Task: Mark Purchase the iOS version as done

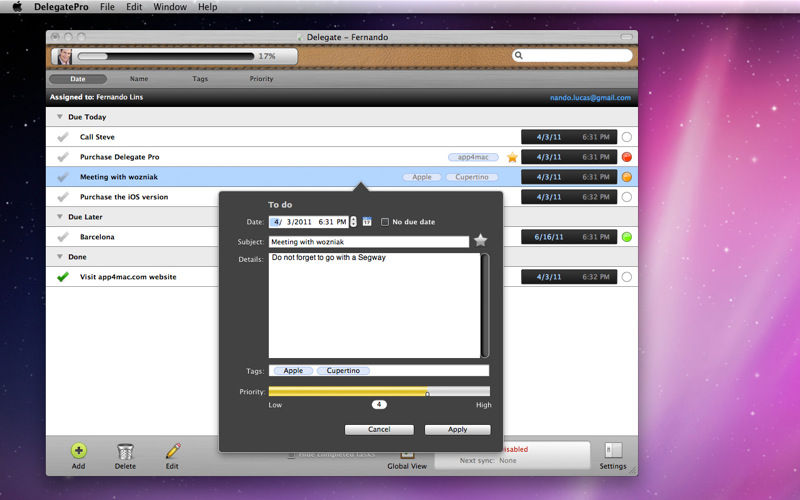Action: [x=63, y=197]
